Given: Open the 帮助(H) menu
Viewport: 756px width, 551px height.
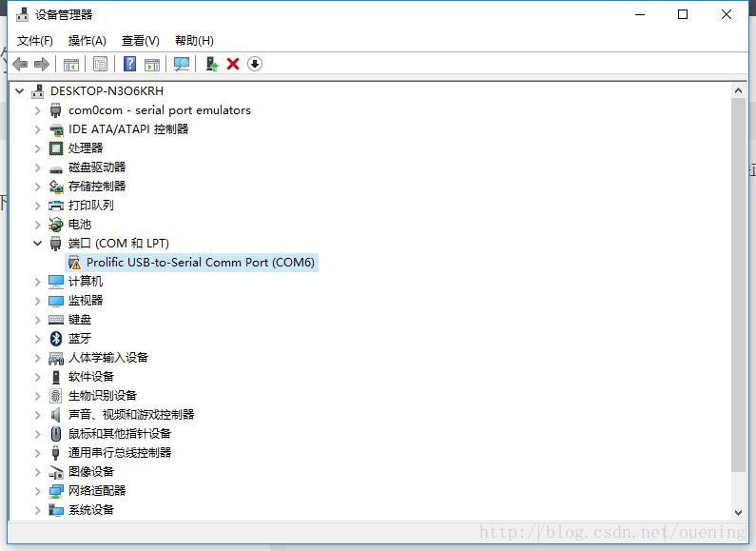Looking at the screenshot, I should point(194,41).
